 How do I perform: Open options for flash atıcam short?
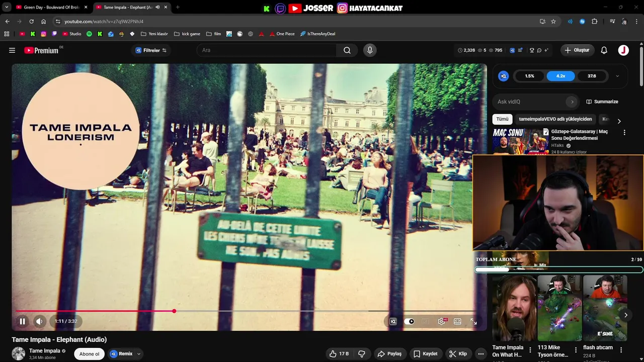tap(621, 350)
